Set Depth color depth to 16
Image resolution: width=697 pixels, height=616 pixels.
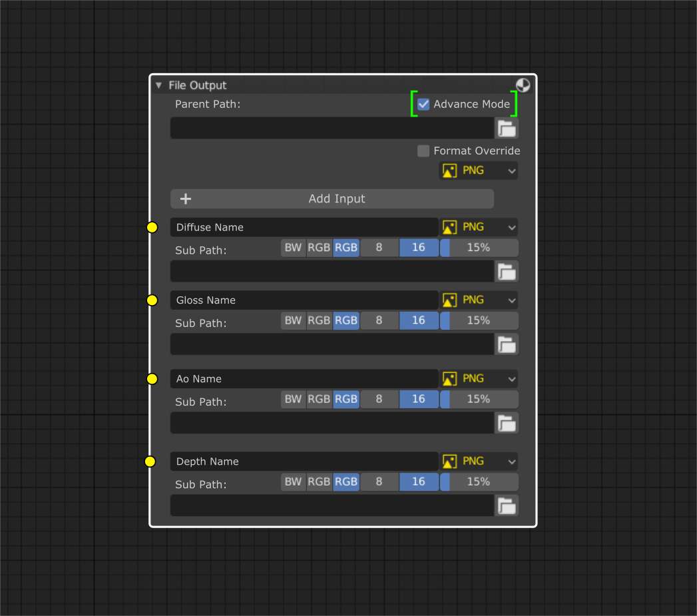pyautogui.click(x=419, y=482)
